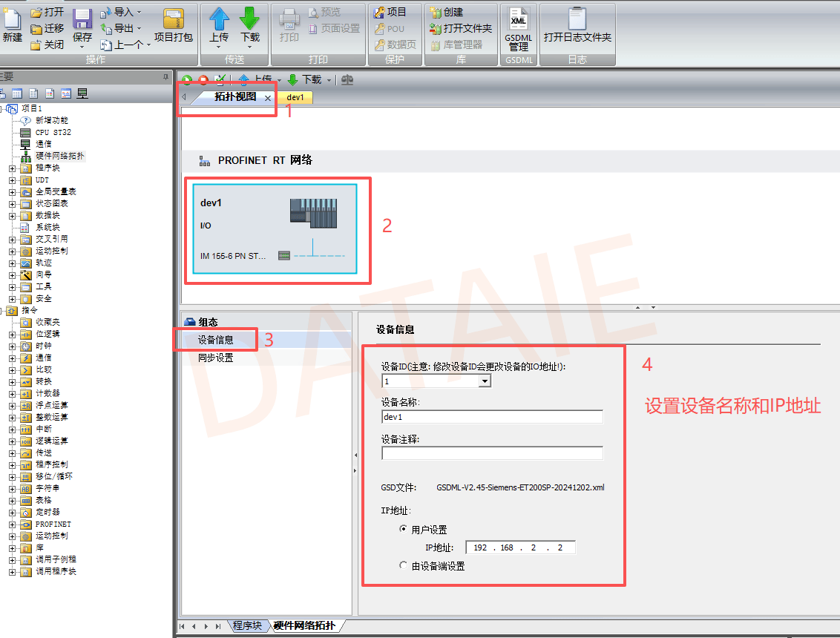This screenshot has width=840, height=638.
Task: Click the tab scroll left arrow
Action: tap(184, 97)
